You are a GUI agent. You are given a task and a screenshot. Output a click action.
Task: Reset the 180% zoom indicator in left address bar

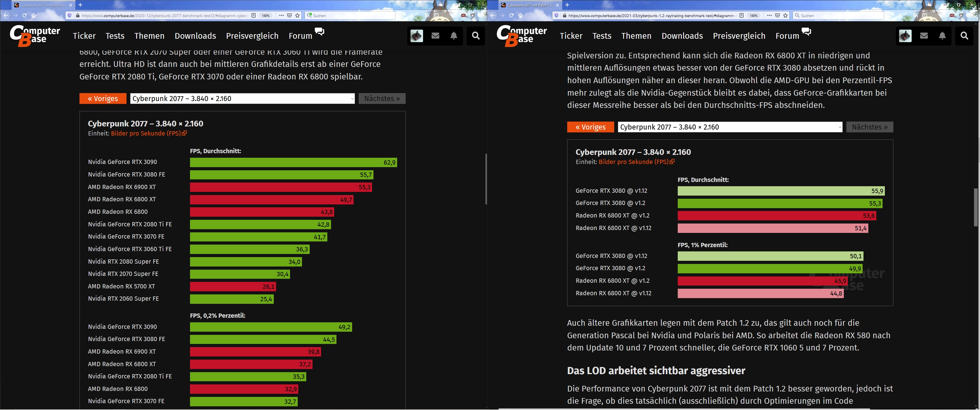coord(266,16)
